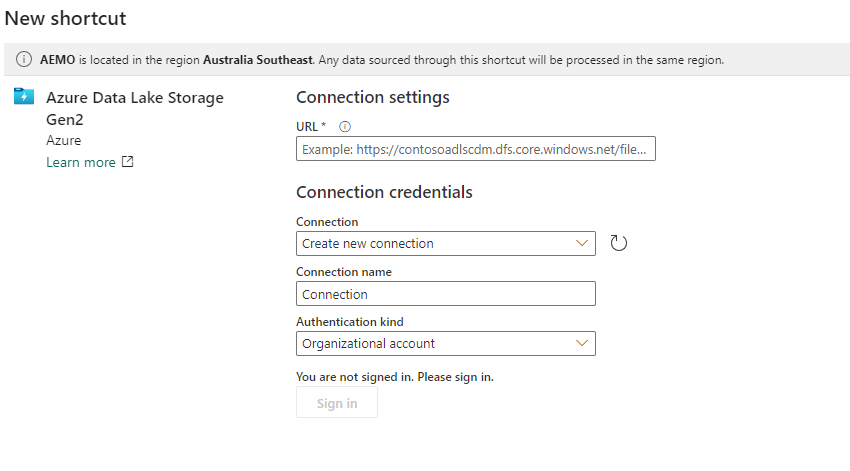Click the chevron arrow in the Connection dropdown
Screen dimensions: 850x471
pos(582,243)
